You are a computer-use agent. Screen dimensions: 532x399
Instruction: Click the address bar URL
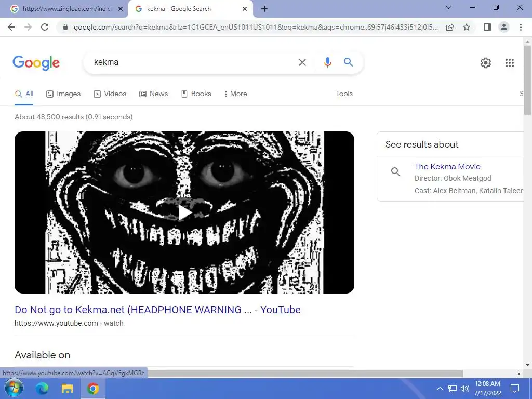[x=255, y=27]
